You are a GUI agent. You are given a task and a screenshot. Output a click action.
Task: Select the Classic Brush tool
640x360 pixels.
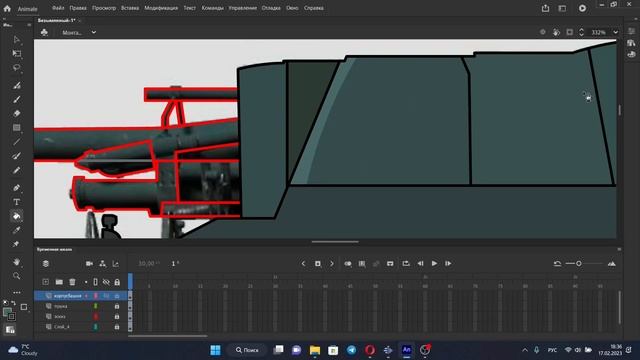pyautogui.click(x=16, y=99)
